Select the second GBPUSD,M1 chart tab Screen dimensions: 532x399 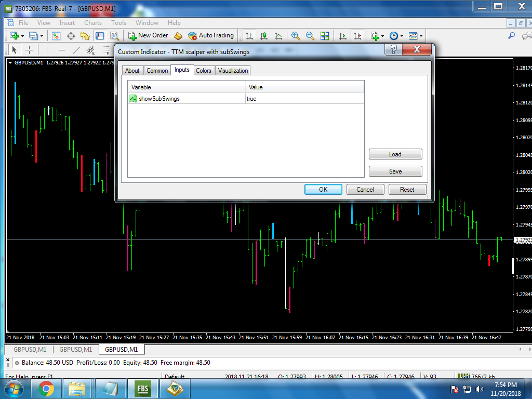point(76,350)
